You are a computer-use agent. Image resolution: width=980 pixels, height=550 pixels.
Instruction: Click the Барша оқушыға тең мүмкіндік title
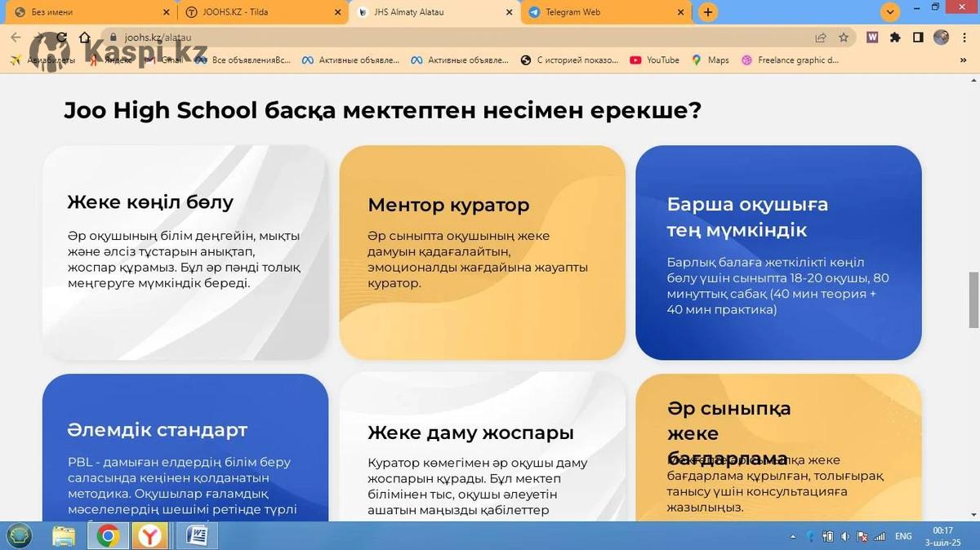[x=747, y=217]
